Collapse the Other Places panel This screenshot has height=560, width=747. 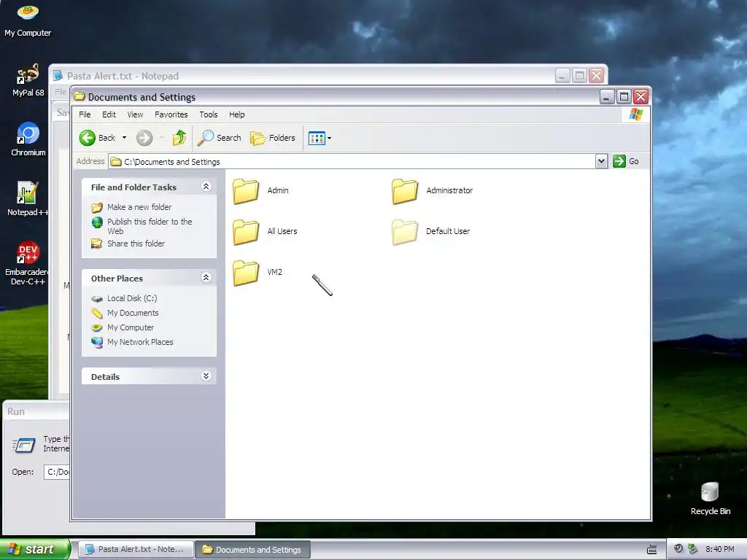pos(206,277)
